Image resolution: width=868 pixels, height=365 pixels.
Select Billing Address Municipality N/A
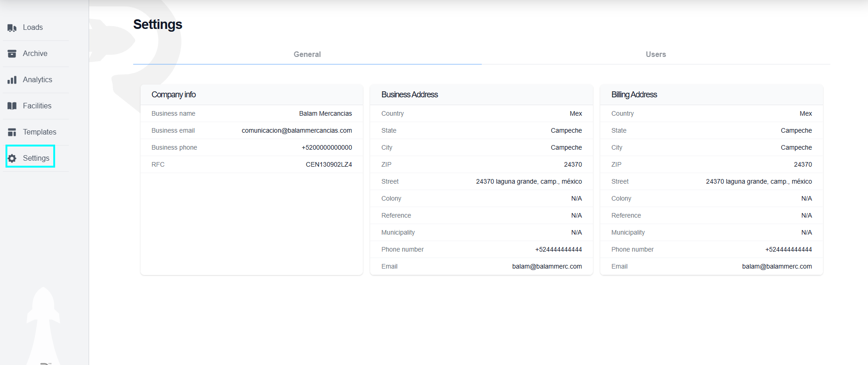coord(806,232)
